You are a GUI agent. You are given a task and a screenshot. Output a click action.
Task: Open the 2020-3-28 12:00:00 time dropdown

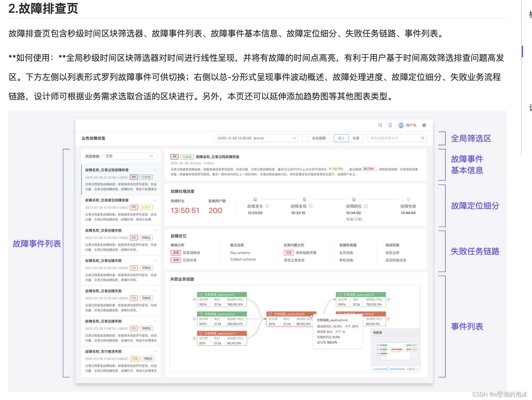[x=256, y=138]
